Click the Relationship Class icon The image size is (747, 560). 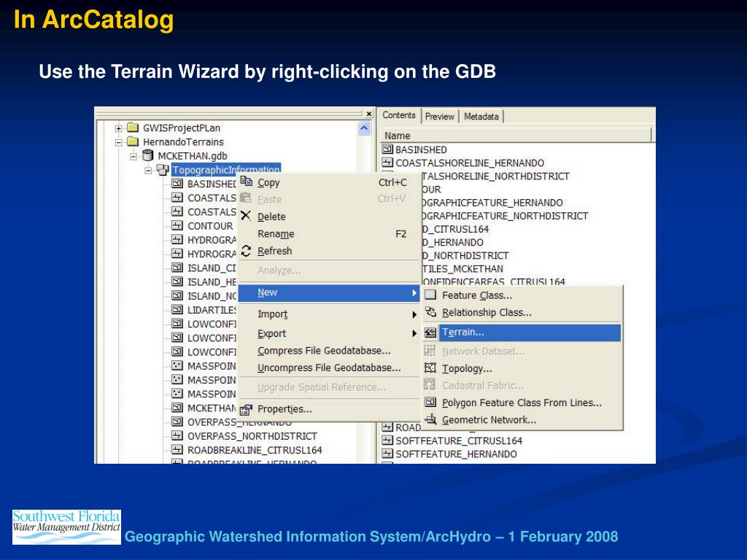click(430, 312)
